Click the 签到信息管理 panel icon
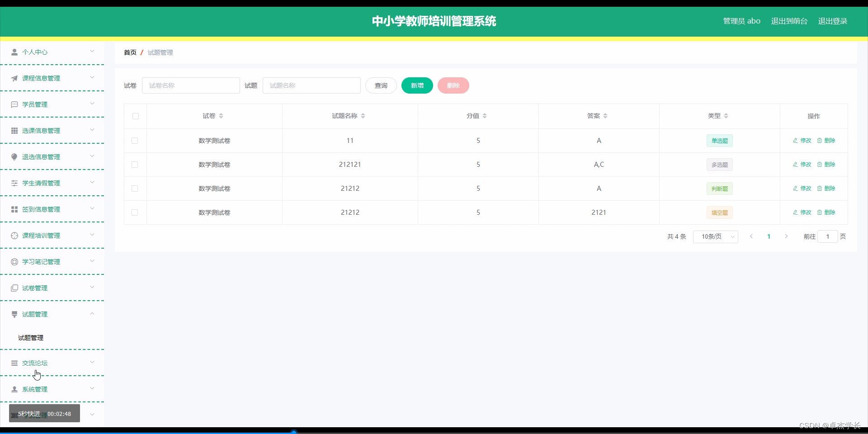The width and height of the screenshot is (868, 434). point(14,208)
